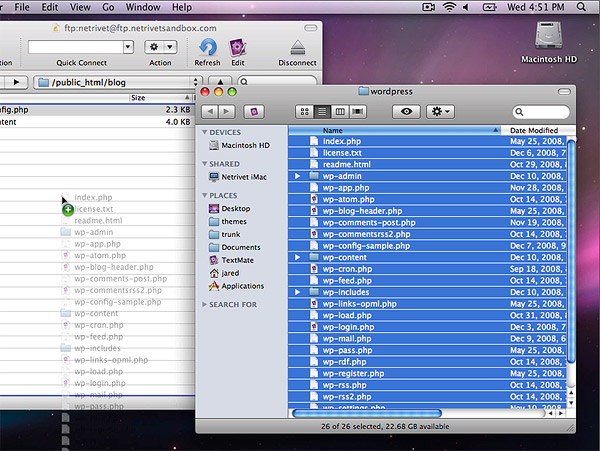Click the Quick Look eye button
Image resolution: width=600 pixels, height=451 pixels.
point(406,111)
